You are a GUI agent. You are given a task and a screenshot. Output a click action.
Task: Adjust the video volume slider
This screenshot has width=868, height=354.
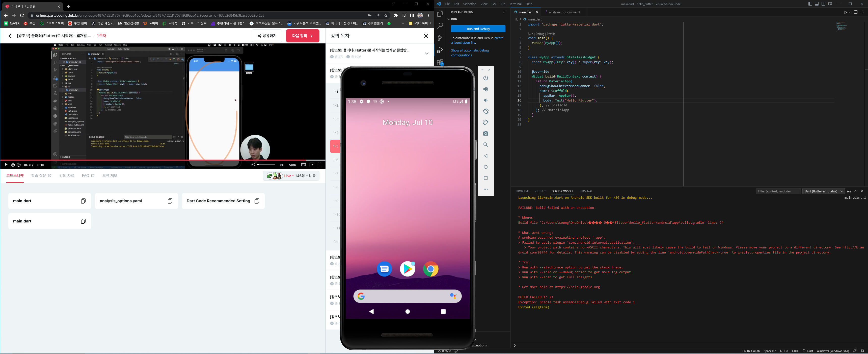pos(266,165)
